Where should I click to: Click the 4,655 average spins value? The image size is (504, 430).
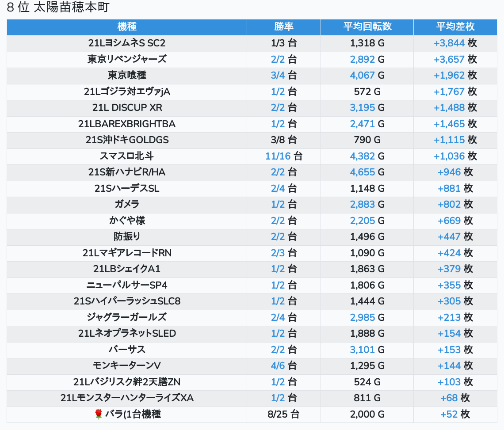pos(362,172)
